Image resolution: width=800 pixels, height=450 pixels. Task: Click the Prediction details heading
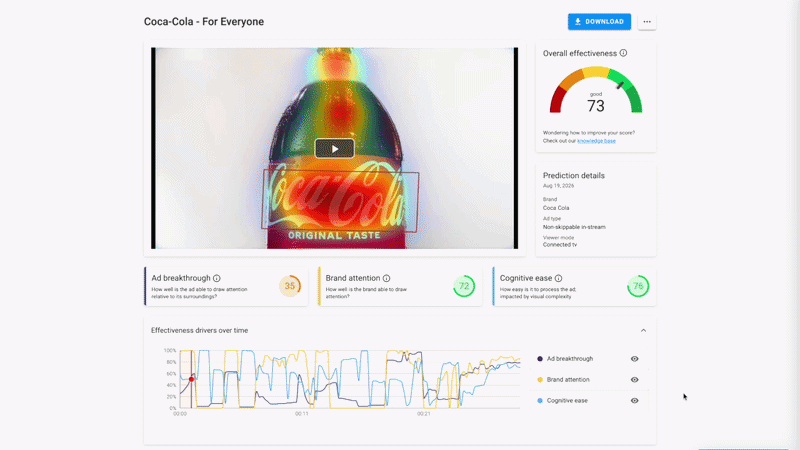pyautogui.click(x=573, y=176)
